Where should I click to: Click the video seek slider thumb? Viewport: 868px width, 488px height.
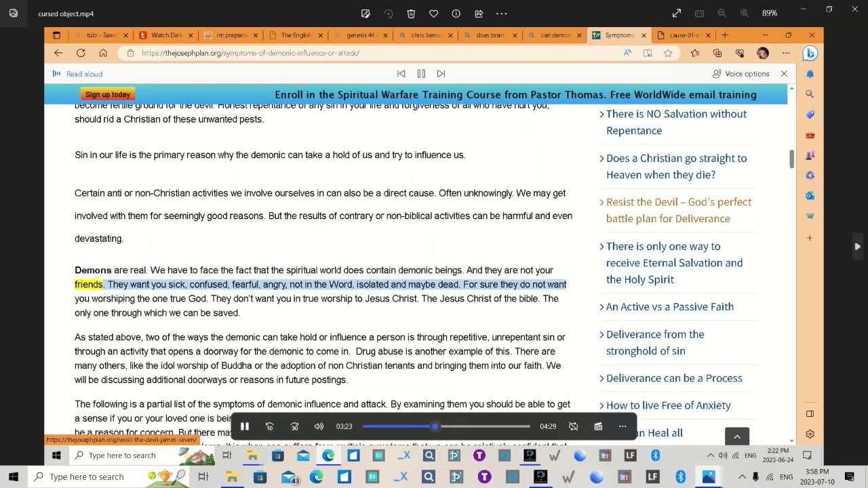point(435,426)
